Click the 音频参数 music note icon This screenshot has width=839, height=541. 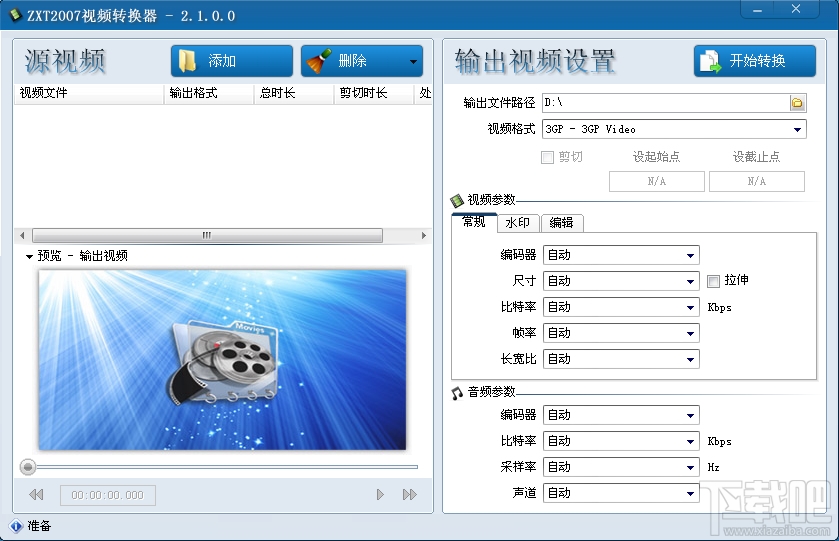pyautogui.click(x=456, y=393)
